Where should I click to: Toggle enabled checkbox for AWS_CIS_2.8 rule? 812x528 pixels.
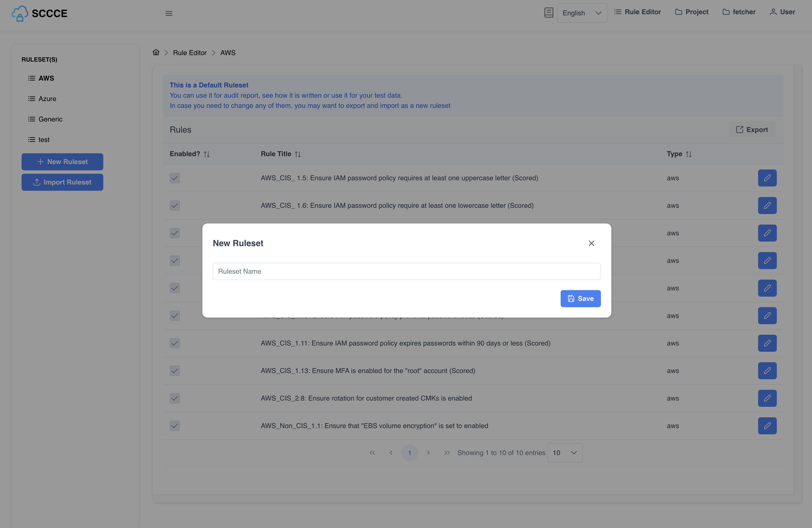pyautogui.click(x=175, y=398)
